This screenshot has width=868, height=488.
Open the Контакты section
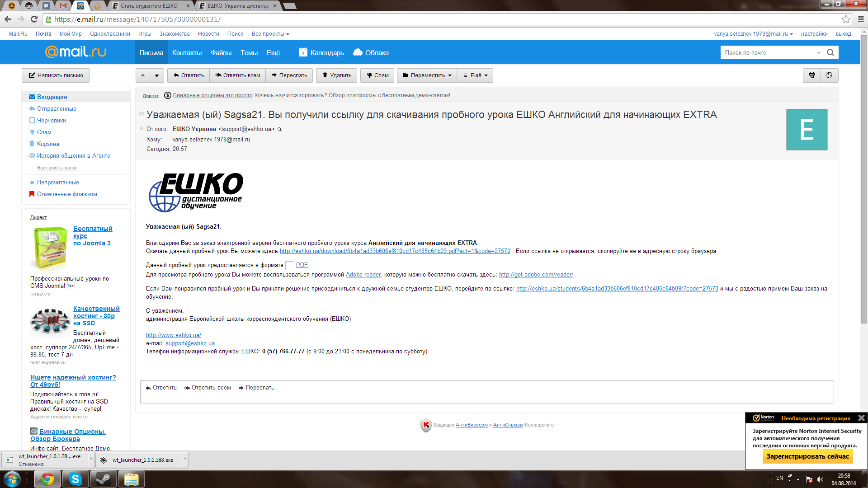187,52
